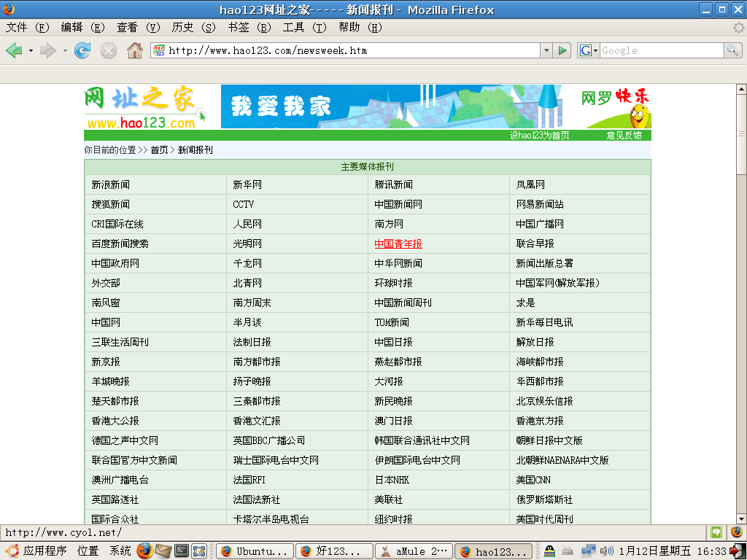
Task: Open the 编辑 (E) menu
Action: pyautogui.click(x=83, y=28)
